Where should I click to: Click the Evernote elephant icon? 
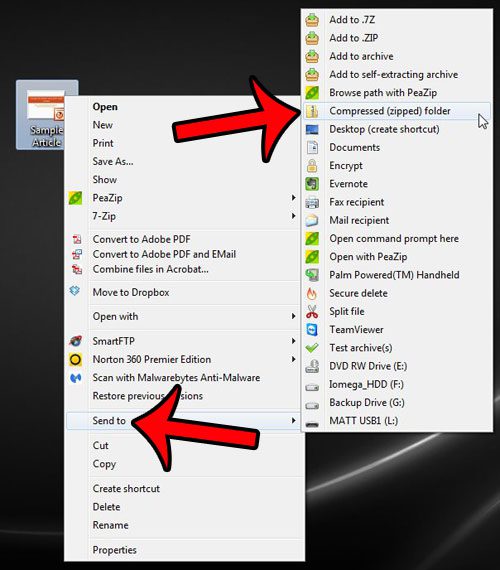coord(312,184)
